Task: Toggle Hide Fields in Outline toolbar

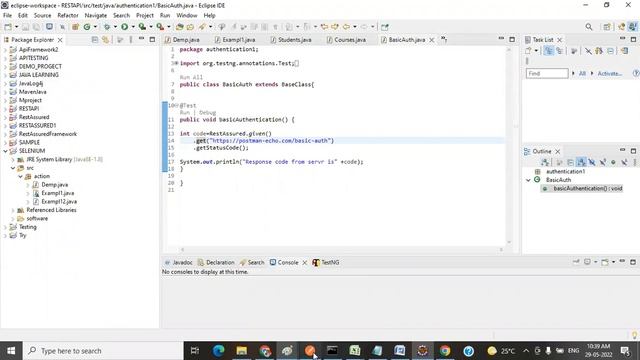Action: coord(591,162)
